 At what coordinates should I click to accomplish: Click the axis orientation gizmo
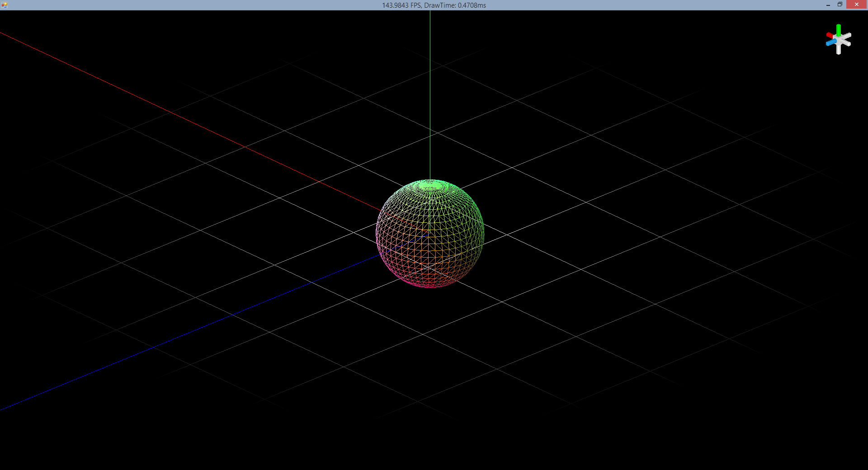pyautogui.click(x=839, y=39)
